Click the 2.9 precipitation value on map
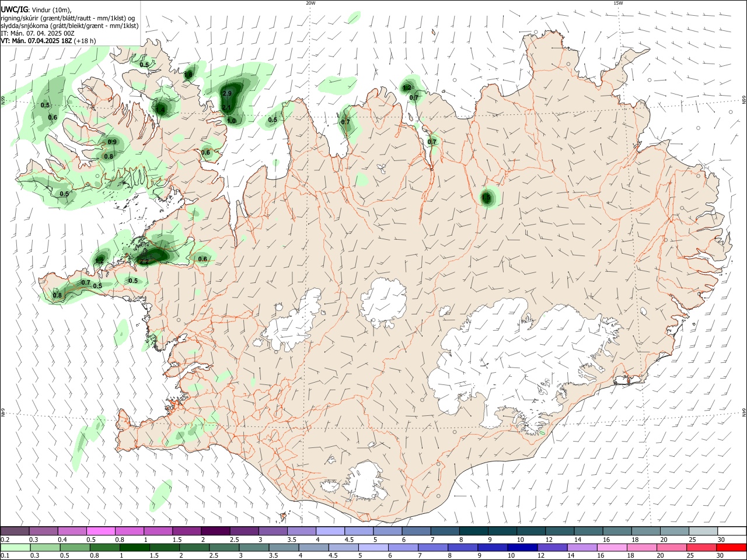This screenshot has height=560, width=747. pyautogui.click(x=228, y=93)
